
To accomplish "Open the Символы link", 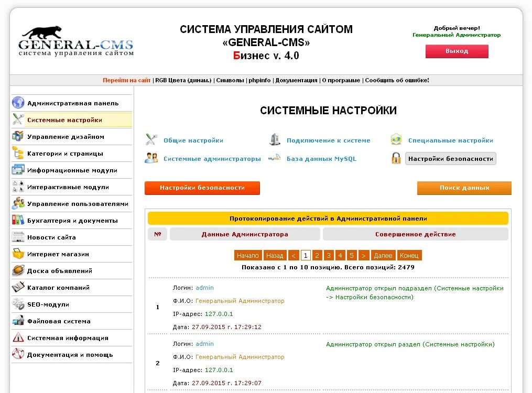I will click(230, 80).
